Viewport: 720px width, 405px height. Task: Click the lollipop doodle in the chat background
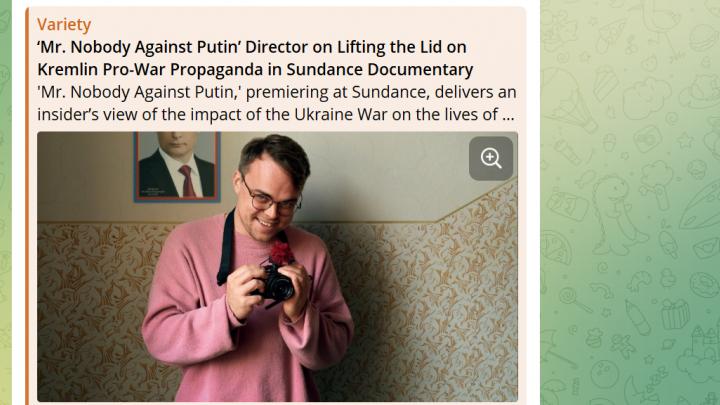(574, 299)
